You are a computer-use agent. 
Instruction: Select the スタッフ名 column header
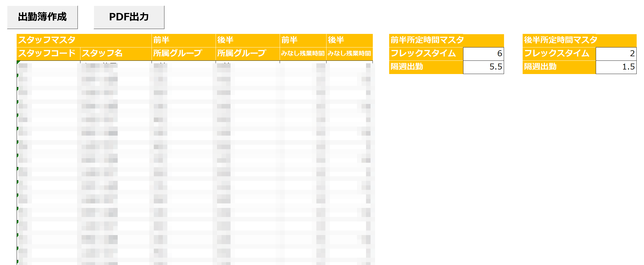tap(116, 54)
